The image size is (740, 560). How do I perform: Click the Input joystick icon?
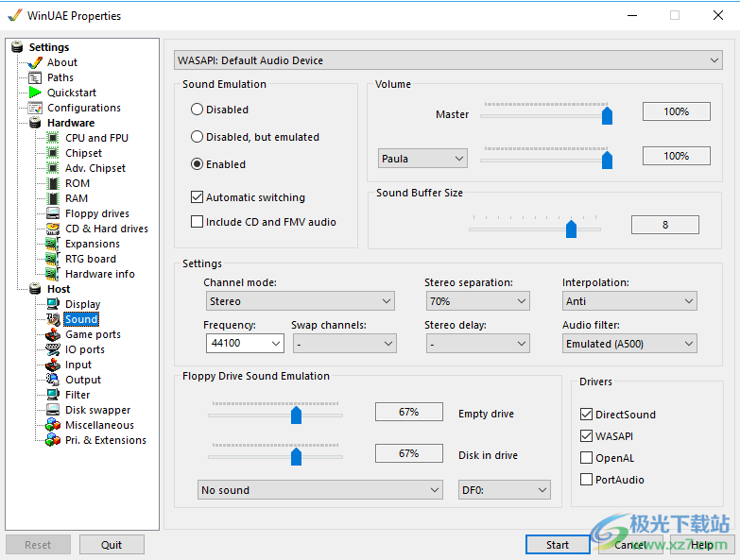coord(53,365)
